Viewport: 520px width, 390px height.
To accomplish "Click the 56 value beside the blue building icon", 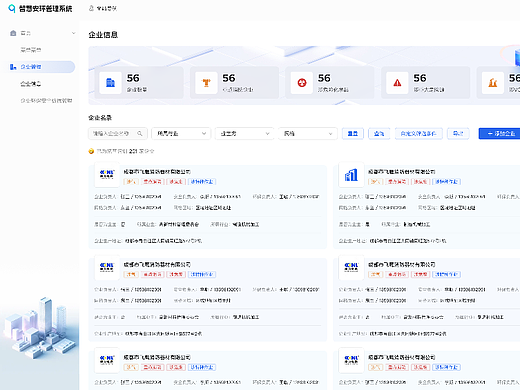I will tap(133, 78).
